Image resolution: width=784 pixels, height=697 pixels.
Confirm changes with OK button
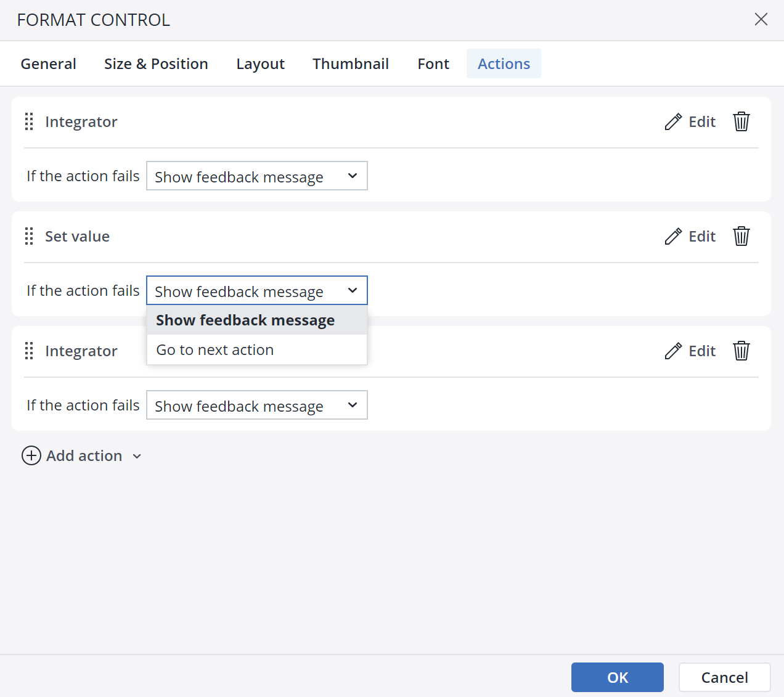[617, 678]
